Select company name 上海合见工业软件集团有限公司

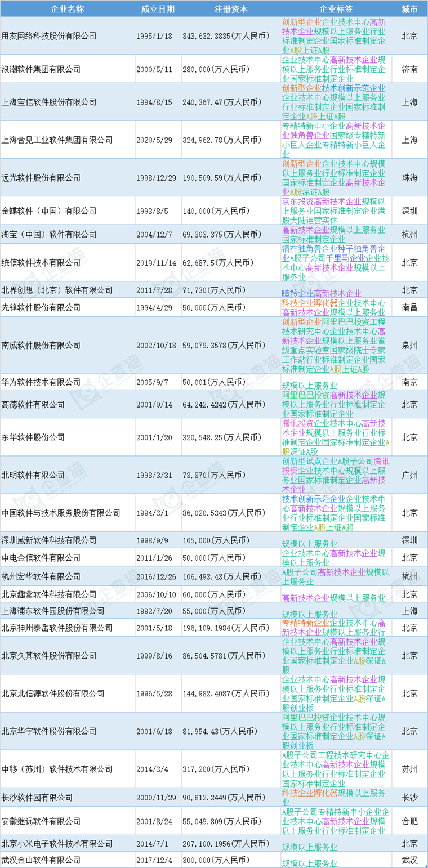point(57,140)
